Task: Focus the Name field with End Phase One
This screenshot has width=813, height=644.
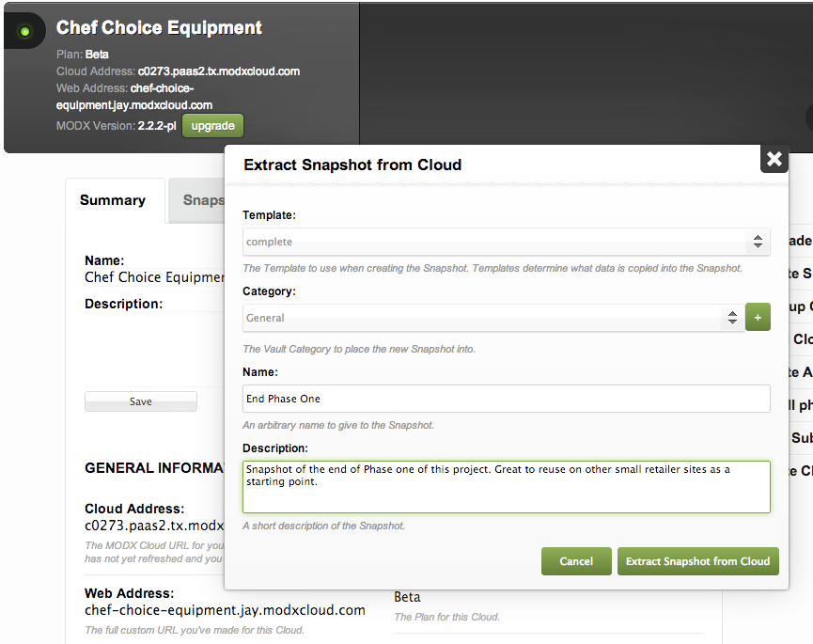Action: [x=506, y=399]
